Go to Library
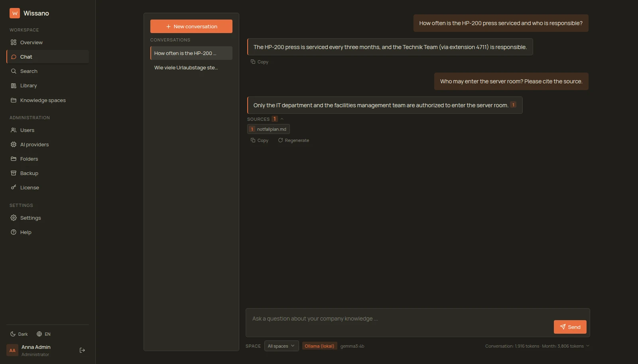 click(47, 85)
